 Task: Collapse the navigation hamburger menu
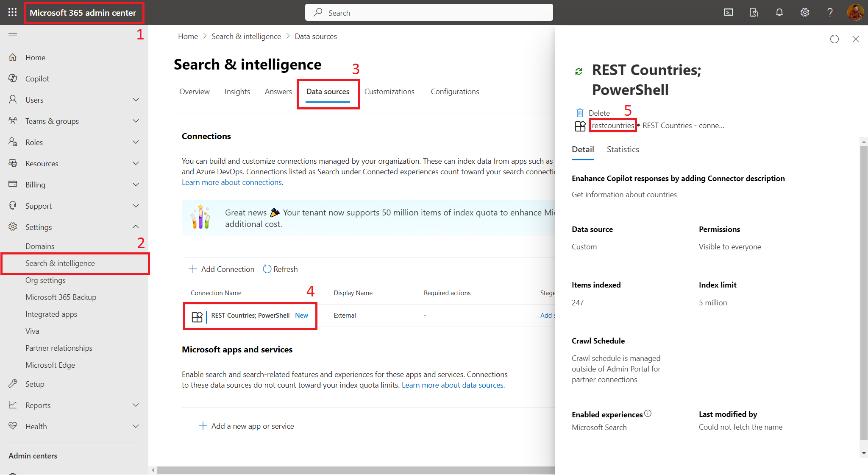point(13,36)
